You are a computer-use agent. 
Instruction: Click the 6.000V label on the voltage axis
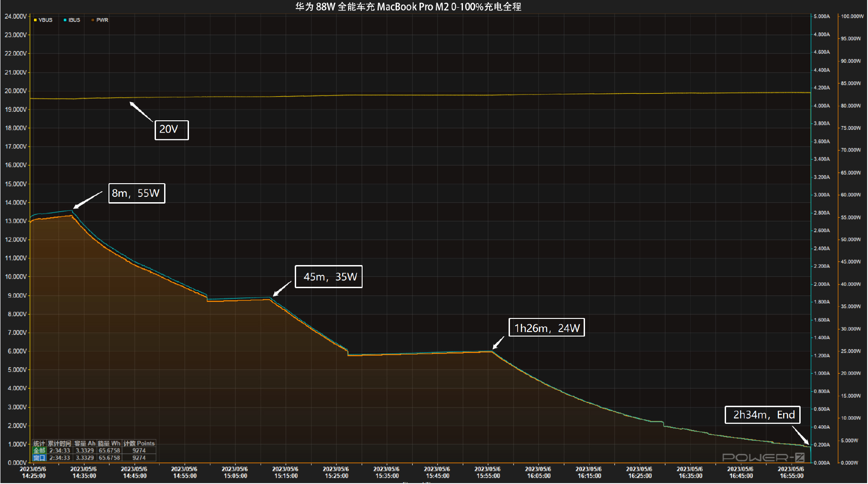pyautogui.click(x=17, y=351)
